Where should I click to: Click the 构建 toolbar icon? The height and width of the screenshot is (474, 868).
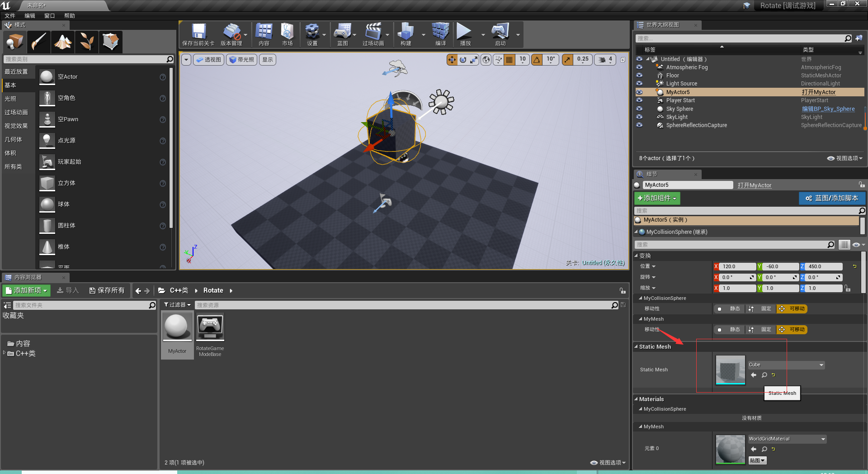click(406, 34)
